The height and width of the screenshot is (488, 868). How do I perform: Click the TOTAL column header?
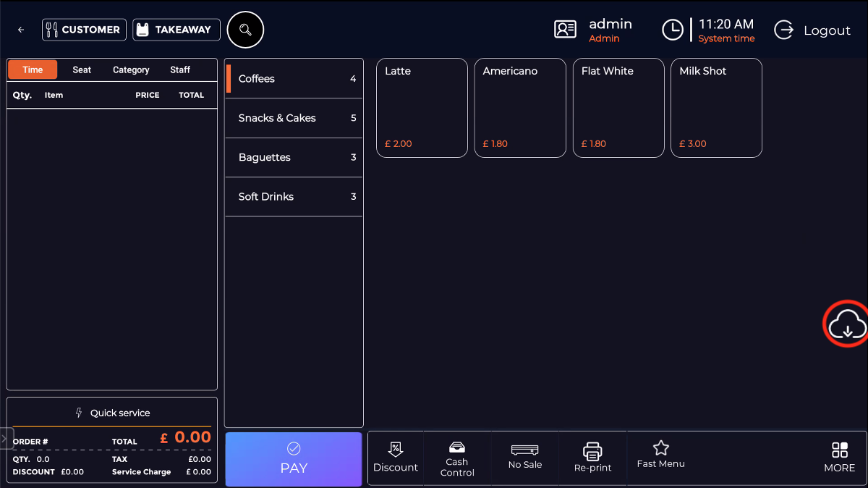coord(192,95)
